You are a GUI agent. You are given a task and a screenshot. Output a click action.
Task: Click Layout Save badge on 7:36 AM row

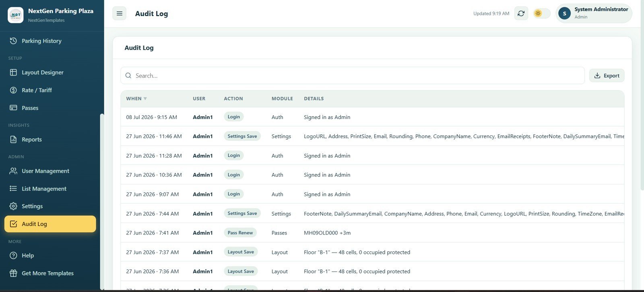241,271
